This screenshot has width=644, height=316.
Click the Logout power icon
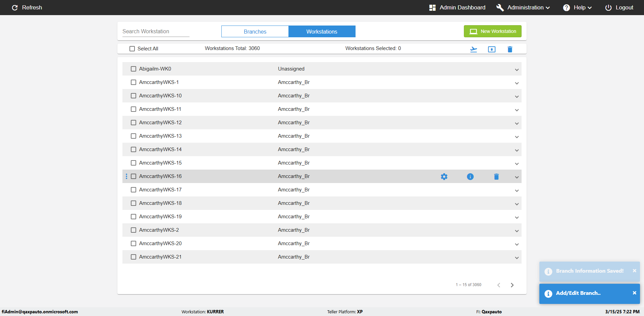(608, 7)
